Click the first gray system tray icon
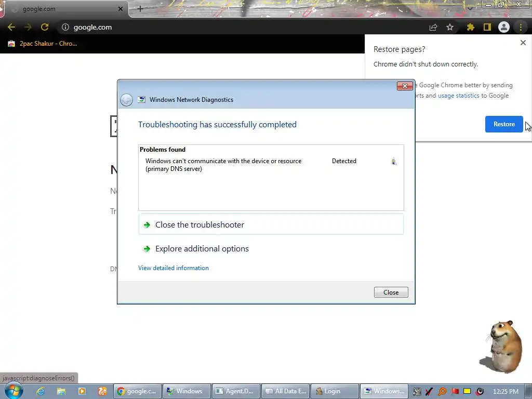The height and width of the screenshot is (399, 532). [x=417, y=392]
